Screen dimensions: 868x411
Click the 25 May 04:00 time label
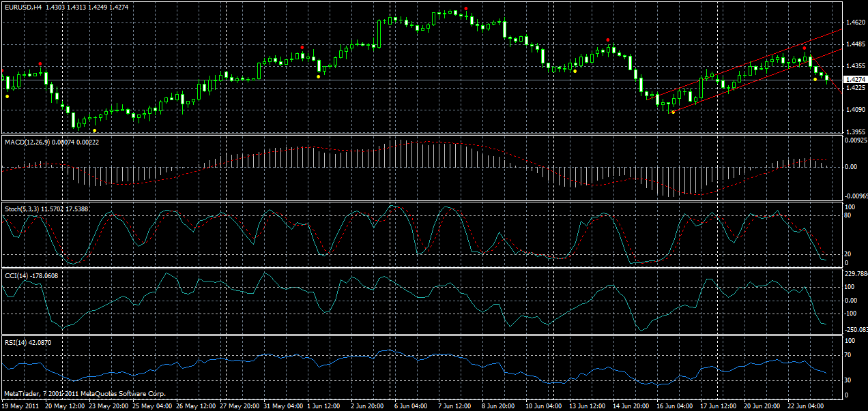coord(151,406)
